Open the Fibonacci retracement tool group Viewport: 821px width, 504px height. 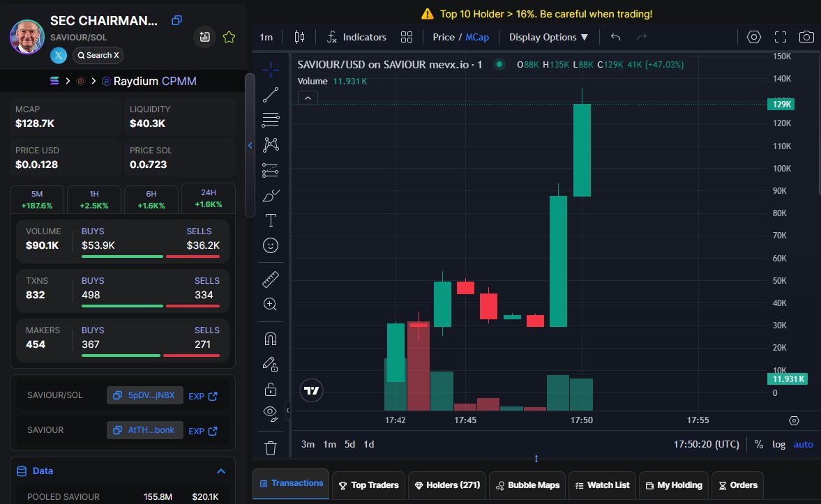(271, 120)
